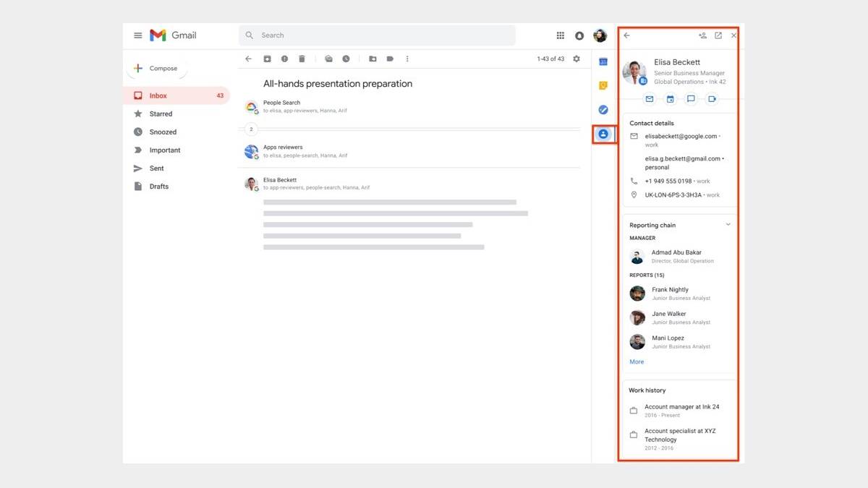Screen dimensions: 868x488
Task: Snooze the email with the clock icon
Action: coord(346,59)
